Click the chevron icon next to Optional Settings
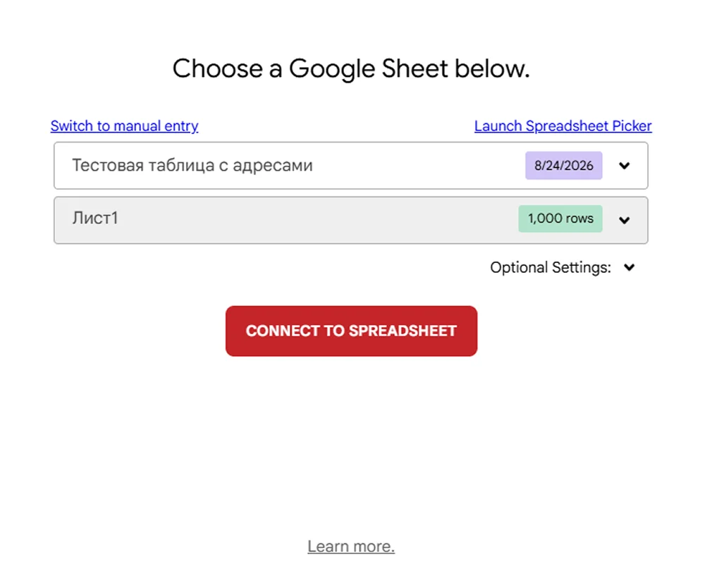 (630, 267)
